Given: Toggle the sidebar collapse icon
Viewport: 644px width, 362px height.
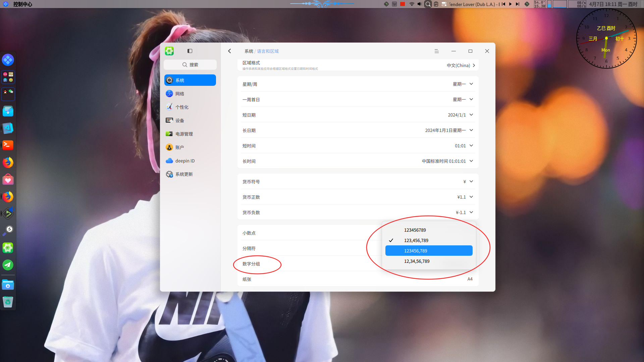Looking at the screenshot, I should [x=190, y=51].
